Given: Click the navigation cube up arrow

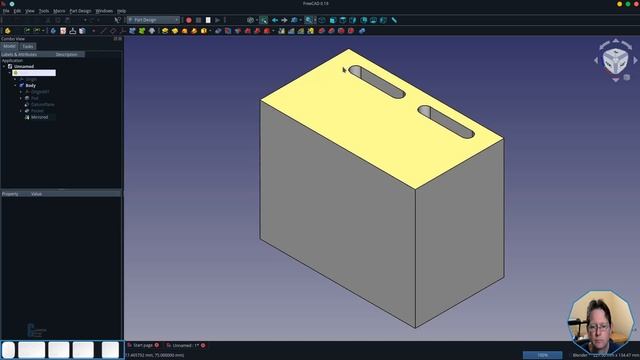Looking at the screenshot, I should tap(616, 41).
